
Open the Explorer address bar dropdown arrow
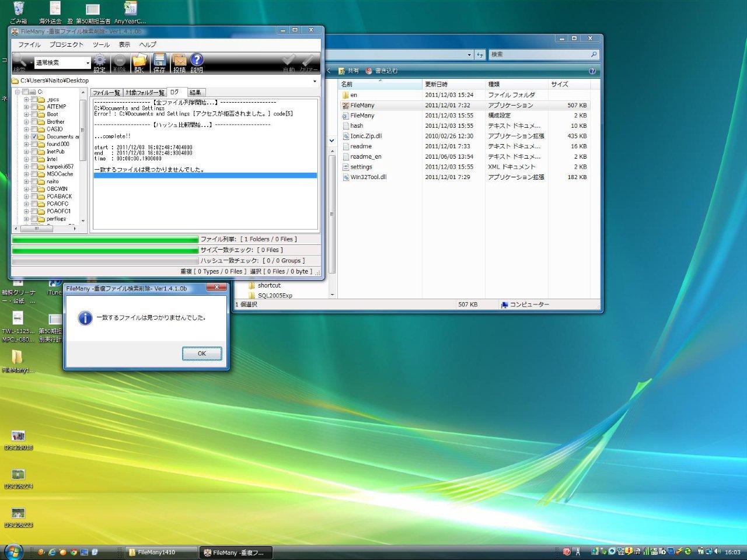[469, 55]
